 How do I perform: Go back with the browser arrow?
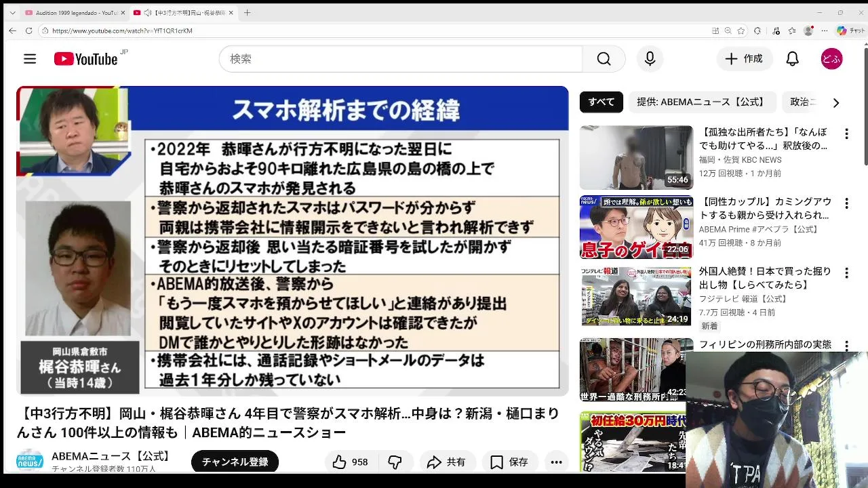12,30
